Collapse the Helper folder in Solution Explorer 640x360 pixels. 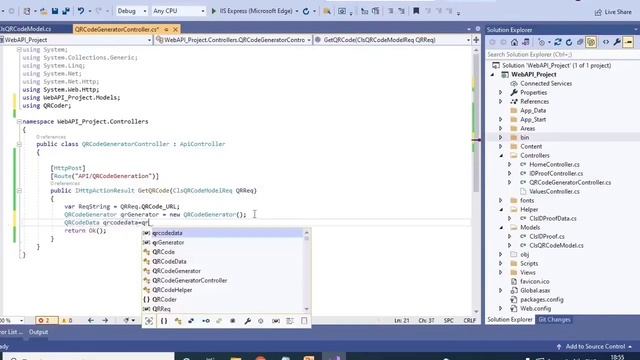tap(501, 209)
